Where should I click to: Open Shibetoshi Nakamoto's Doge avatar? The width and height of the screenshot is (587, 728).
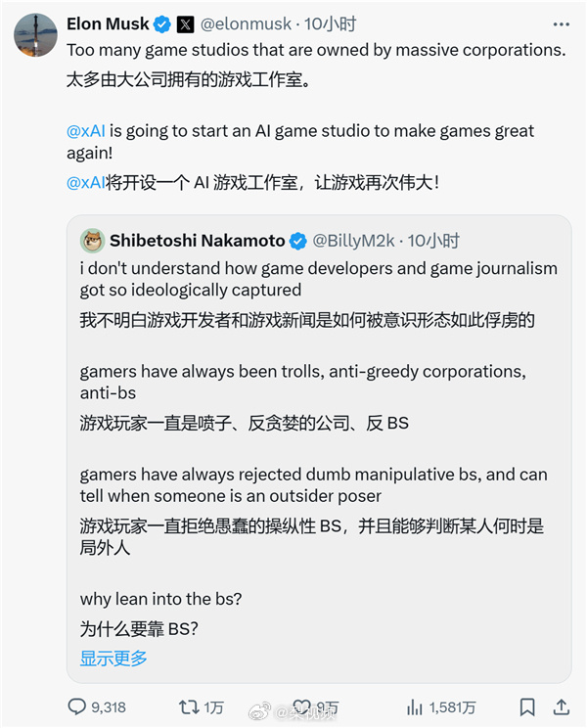tap(92, 241)
